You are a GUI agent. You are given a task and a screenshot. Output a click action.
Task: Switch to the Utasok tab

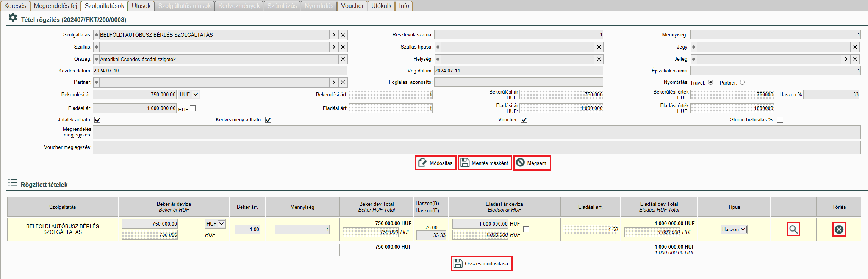click(141, 6)
